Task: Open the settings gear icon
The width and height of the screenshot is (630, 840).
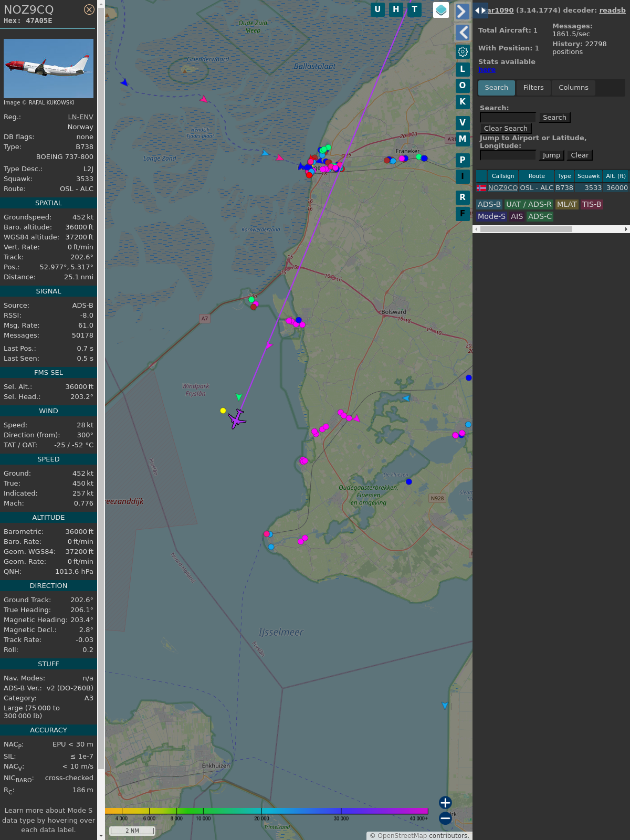Action: (463, 51)
